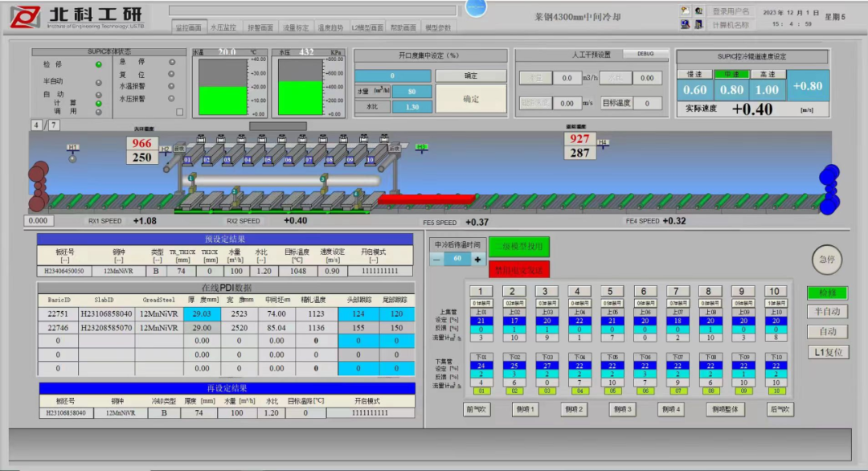
Task: Click the 侧喷整体 button
Action: click(x=724, y=409)
